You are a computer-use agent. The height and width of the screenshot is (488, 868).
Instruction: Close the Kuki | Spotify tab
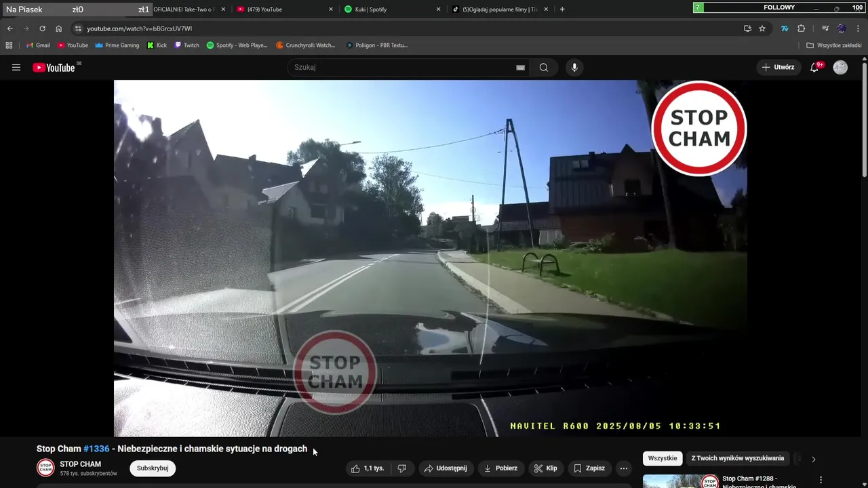tap(439, 9)
